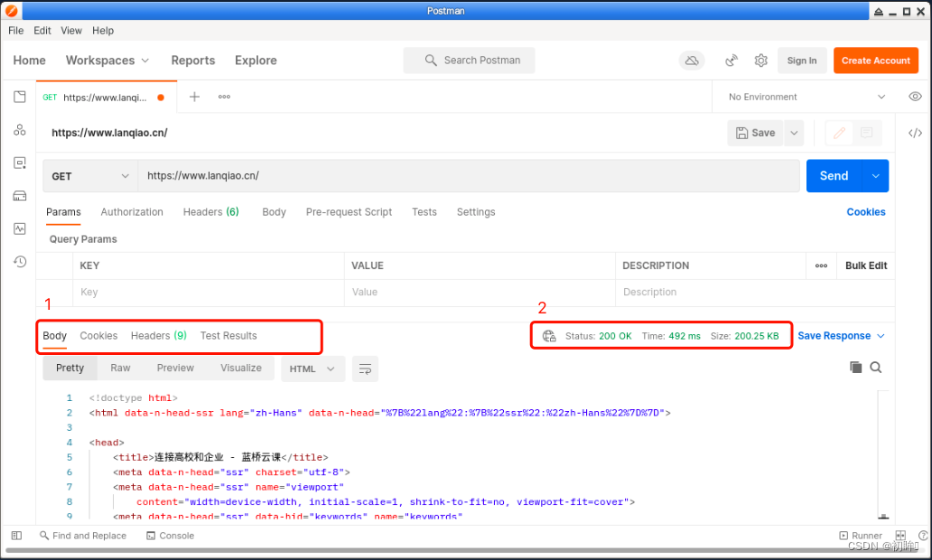The height and width of the screenshot is (560, 932).
Task: Toggle line wrap in response body
Action: tap(365, 369)
